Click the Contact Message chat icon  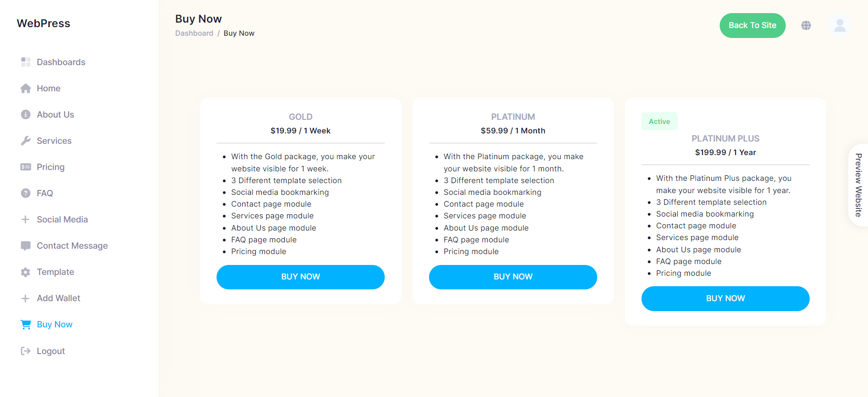coord(26,246)
